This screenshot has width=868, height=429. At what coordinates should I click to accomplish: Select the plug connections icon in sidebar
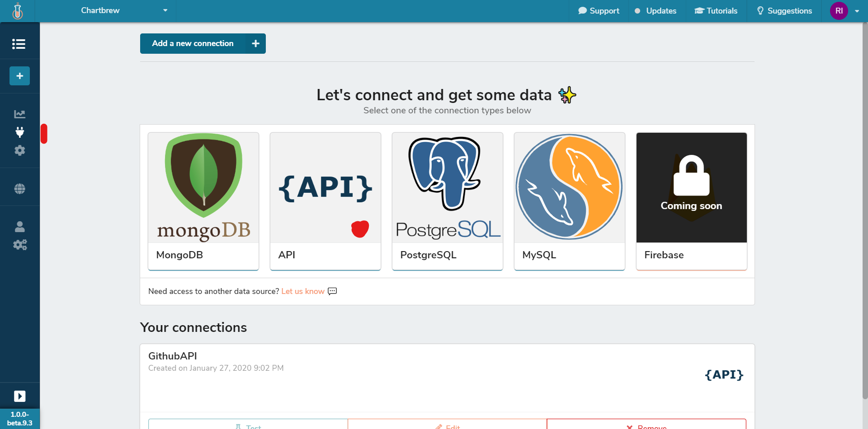click(19, 132)
